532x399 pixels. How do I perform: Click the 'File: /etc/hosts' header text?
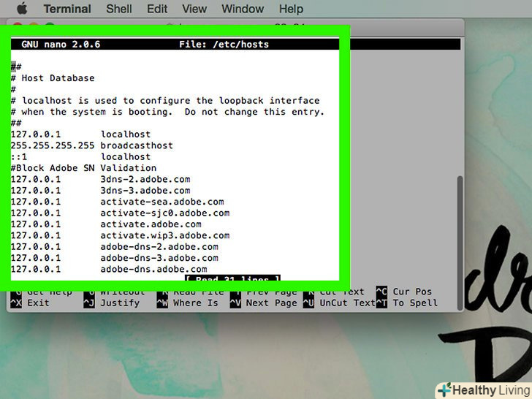[224, 44]
